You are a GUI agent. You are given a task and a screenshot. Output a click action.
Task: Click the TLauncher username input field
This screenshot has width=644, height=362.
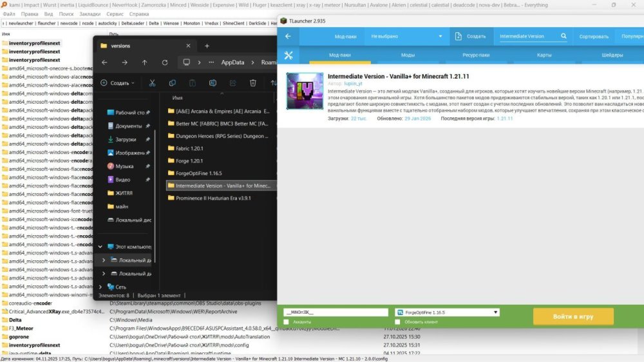click(x=336, y=312)
